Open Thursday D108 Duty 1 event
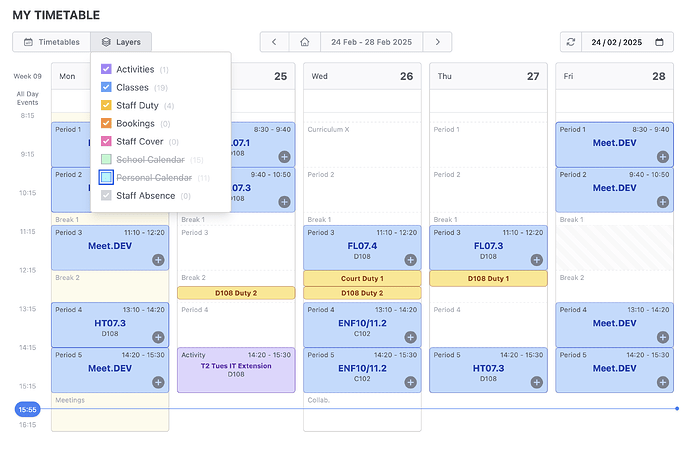 pyautogui.click(x=488, y=278)
